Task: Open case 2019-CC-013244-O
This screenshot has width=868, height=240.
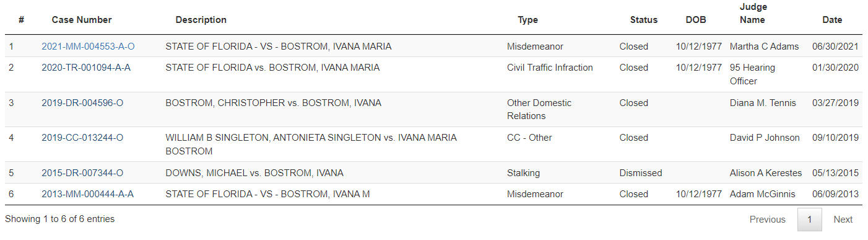Action: tap(82, 138)
